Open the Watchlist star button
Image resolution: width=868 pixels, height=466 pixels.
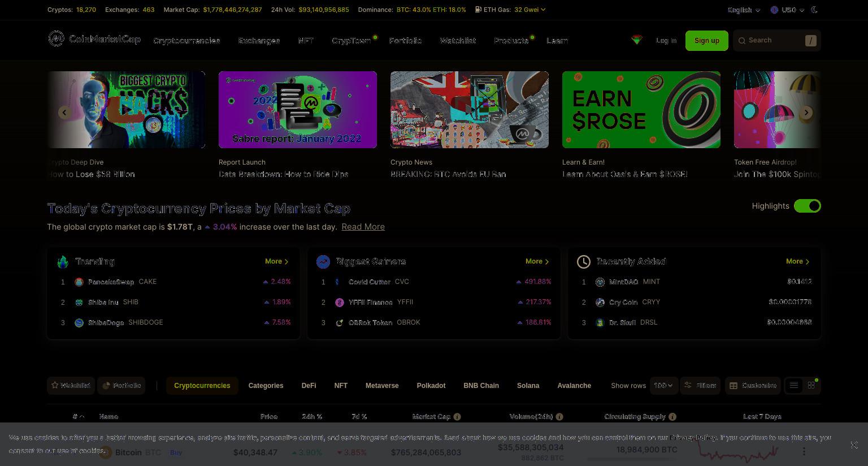(x=71, y=385)
